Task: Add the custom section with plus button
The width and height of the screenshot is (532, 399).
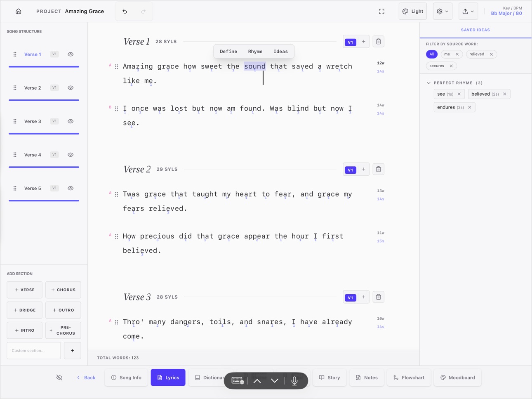Action: coord(73,351)
